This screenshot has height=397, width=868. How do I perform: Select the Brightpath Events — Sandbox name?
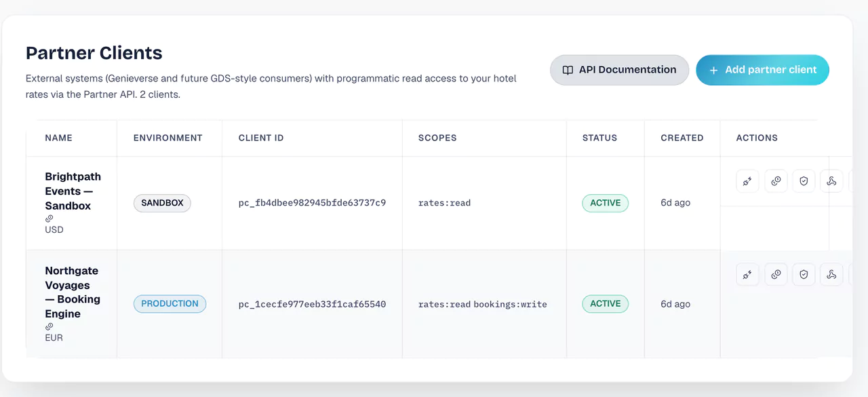(73, 191)
